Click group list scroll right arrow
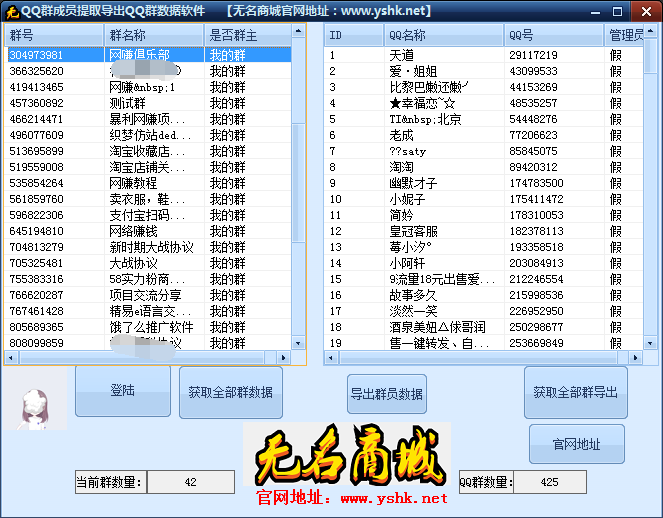Screen dimensions: 663x518 [283, 358]
